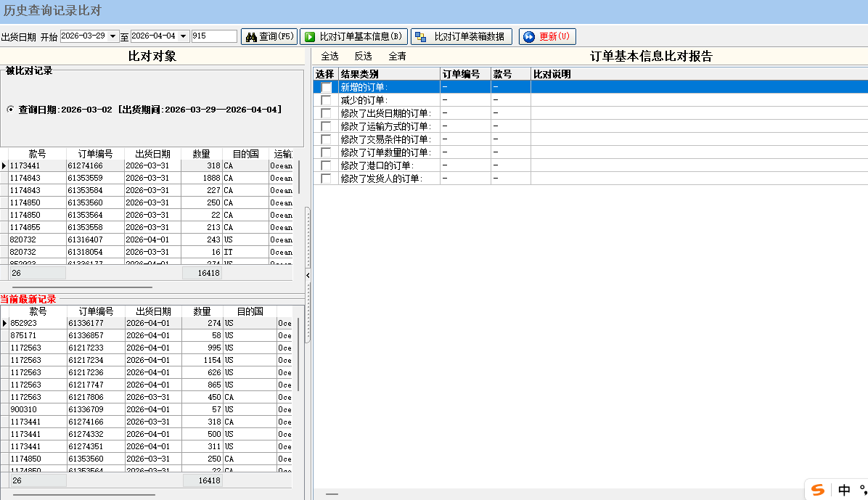
Task: Sort upper table by 订单编号 column header
Action: pos(95,154)
